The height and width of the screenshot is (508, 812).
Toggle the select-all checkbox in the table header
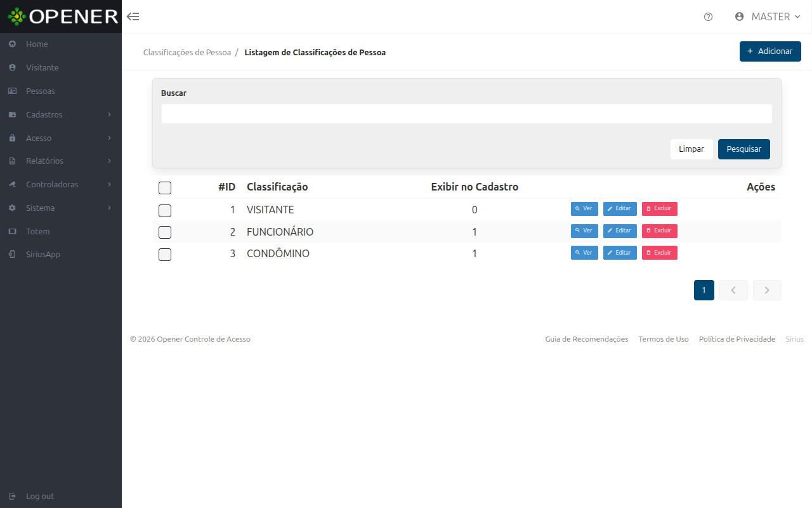pos(165,188)
